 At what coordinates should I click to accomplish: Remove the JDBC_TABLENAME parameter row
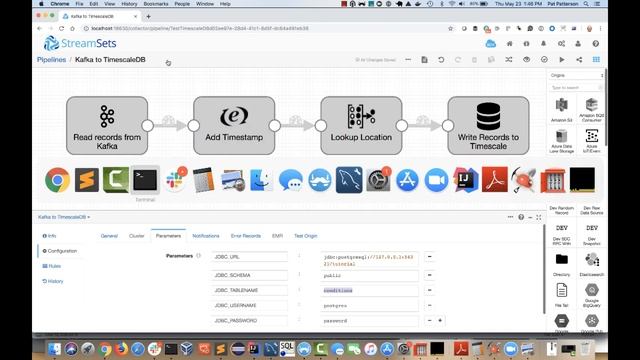point(429,290)
